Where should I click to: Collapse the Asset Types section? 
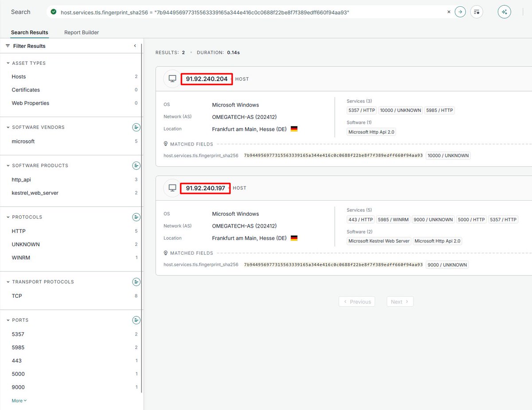8,63
